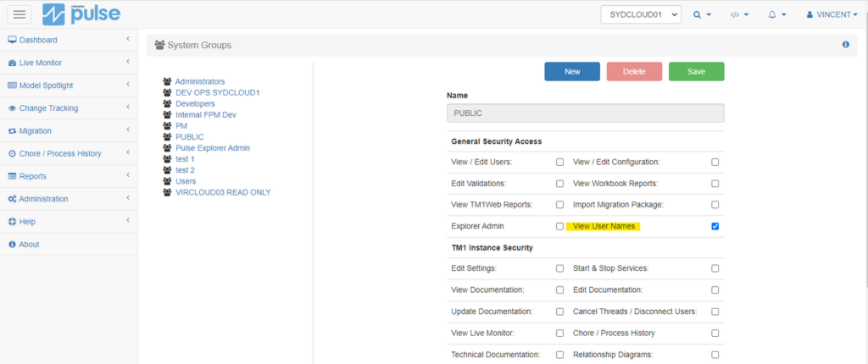Click the blue info icon in System Groups header

coord(845,44)
